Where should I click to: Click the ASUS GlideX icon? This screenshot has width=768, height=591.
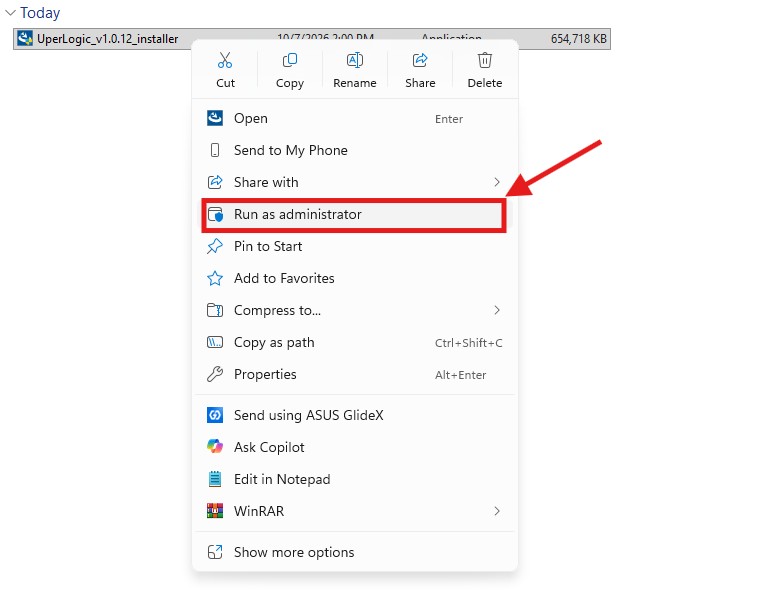pyautogui.click(x=215, y=415)
